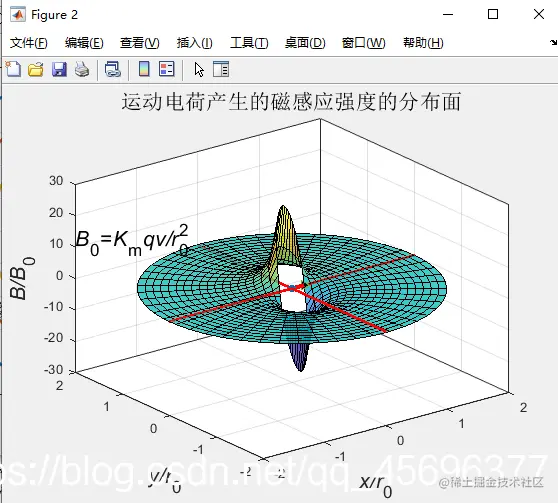
Task: Open the 工具(T) menu
Action: [249, 43]
